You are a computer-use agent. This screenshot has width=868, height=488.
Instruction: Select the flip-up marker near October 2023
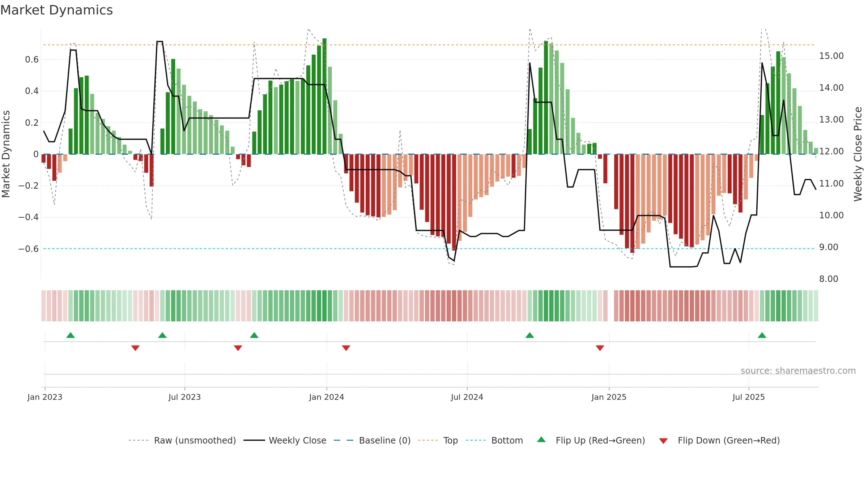coord(254,335)
